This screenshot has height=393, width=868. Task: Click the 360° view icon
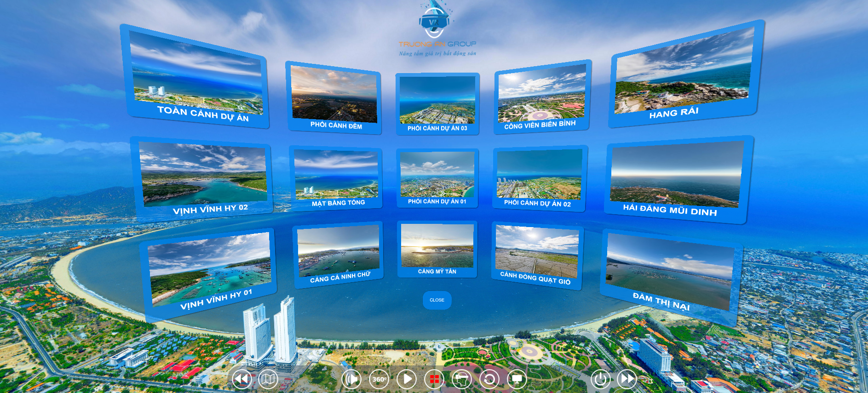click(x=379, y=379)
